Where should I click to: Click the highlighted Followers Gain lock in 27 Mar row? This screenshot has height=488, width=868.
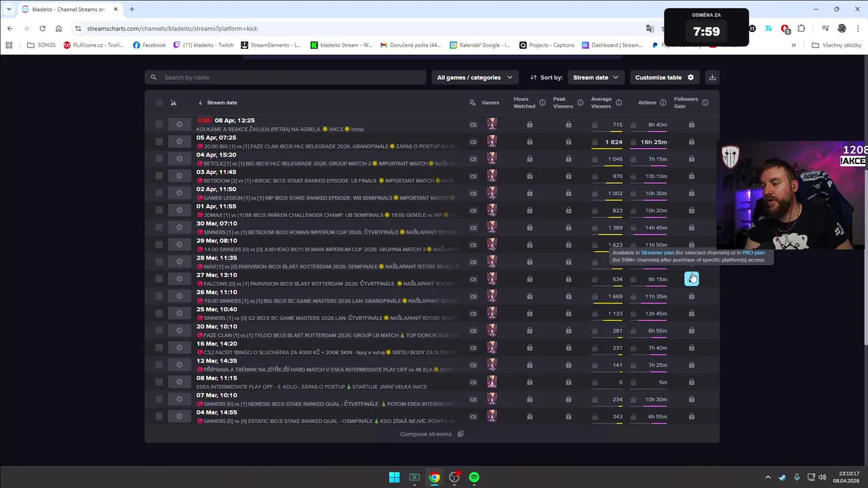pos(692,279)
